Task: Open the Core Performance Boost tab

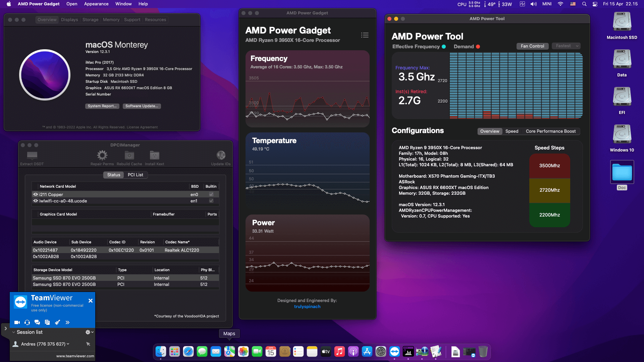Action: coord(551,131)
